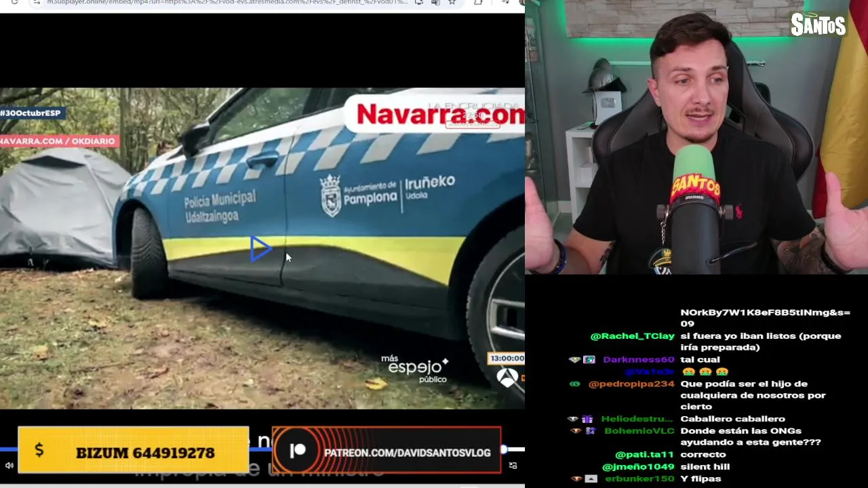Mute the video with the speaker icon
This screenshot has width=868, height=488.
[x=9, y=466]
